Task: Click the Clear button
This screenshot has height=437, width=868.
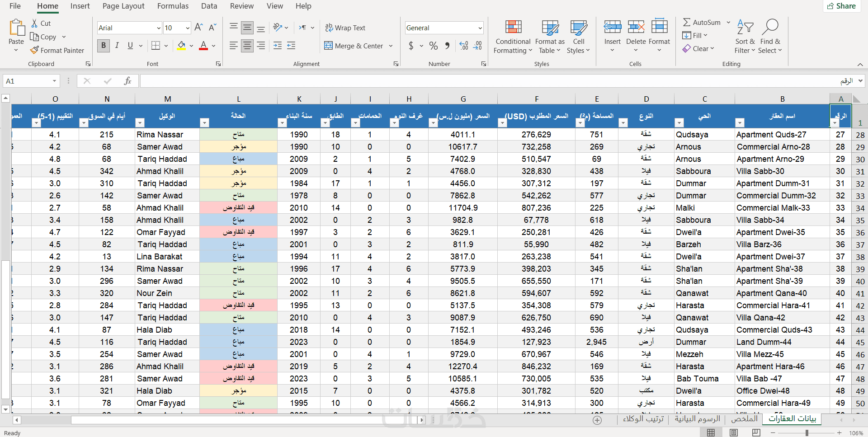Action: coord(698,49)
